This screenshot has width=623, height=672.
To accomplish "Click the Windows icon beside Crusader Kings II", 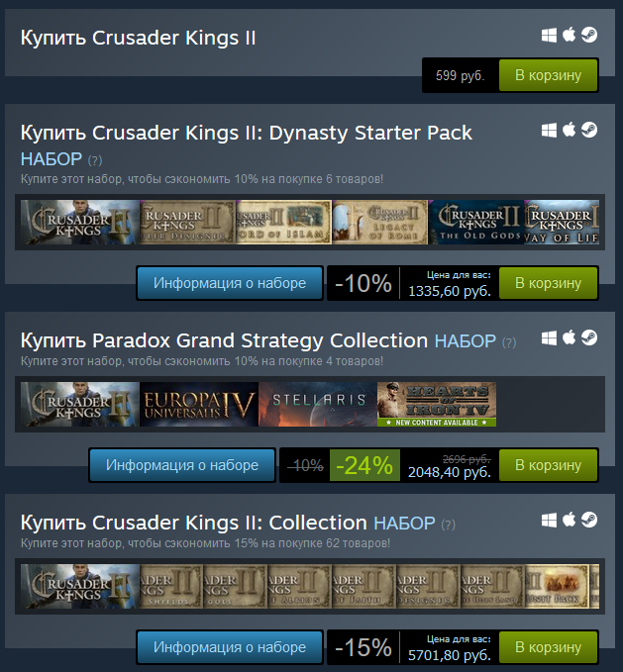I will [550, 36].
